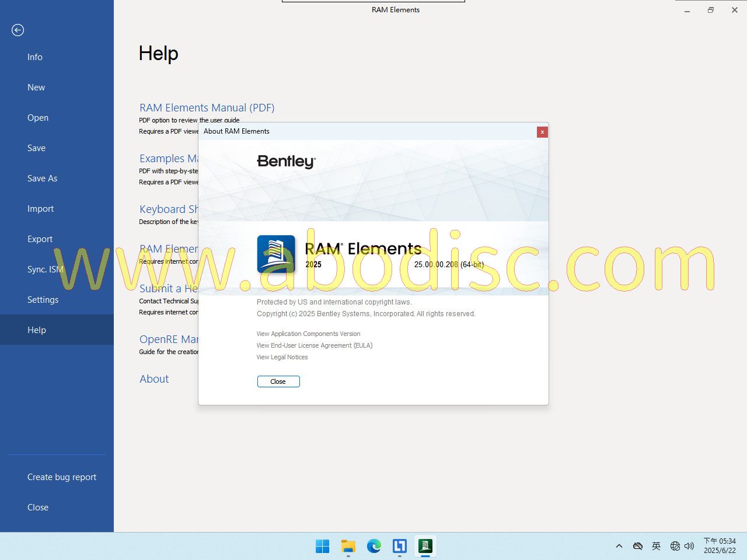Screen dimensions: 747x560
Task: Click the blue square taskbar app icon
Action: pos(399,546)
